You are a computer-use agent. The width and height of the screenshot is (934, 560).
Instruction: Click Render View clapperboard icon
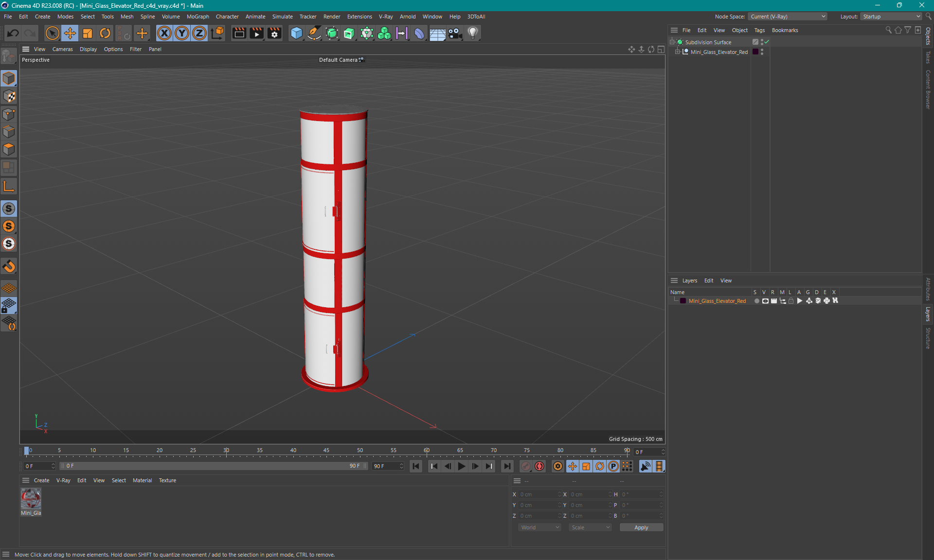239,33
